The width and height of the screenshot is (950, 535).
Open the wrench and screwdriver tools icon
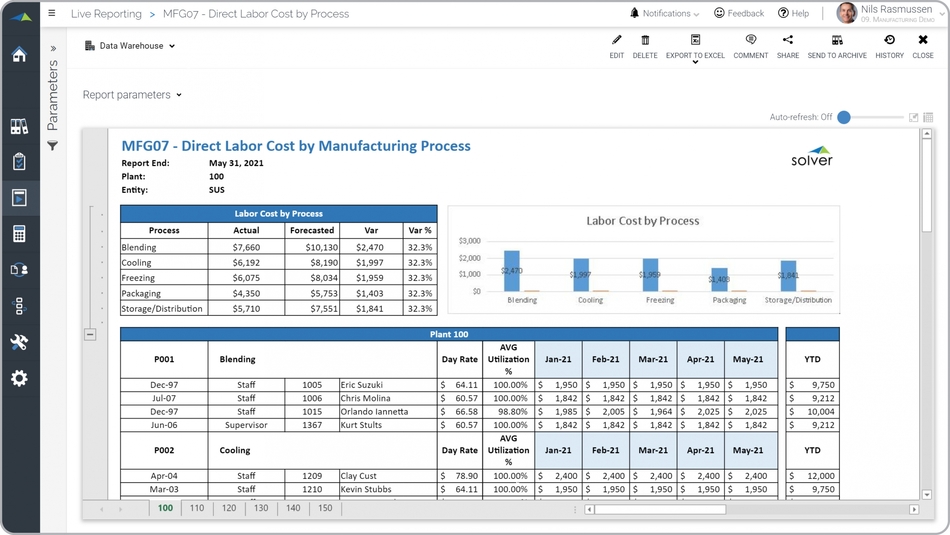point(19,342)
